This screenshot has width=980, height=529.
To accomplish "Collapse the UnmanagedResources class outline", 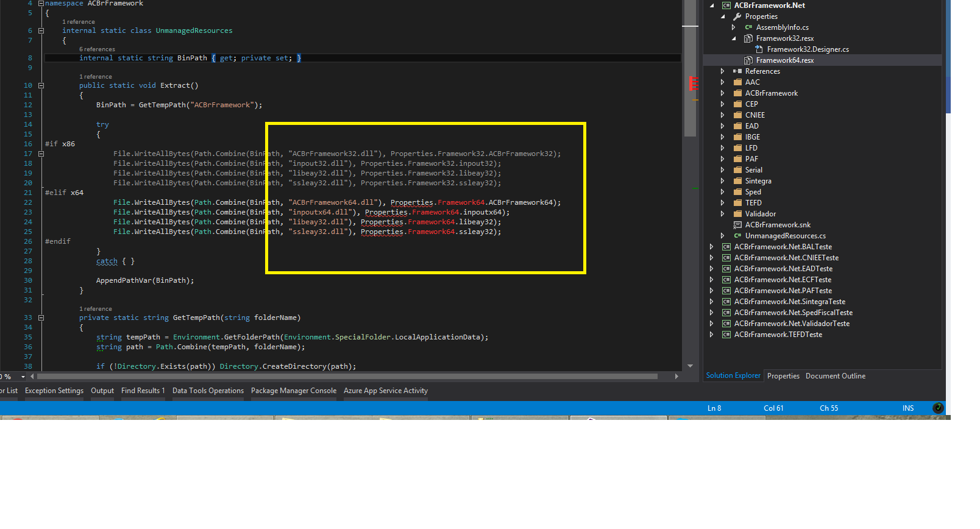I will tap(41, 30).
